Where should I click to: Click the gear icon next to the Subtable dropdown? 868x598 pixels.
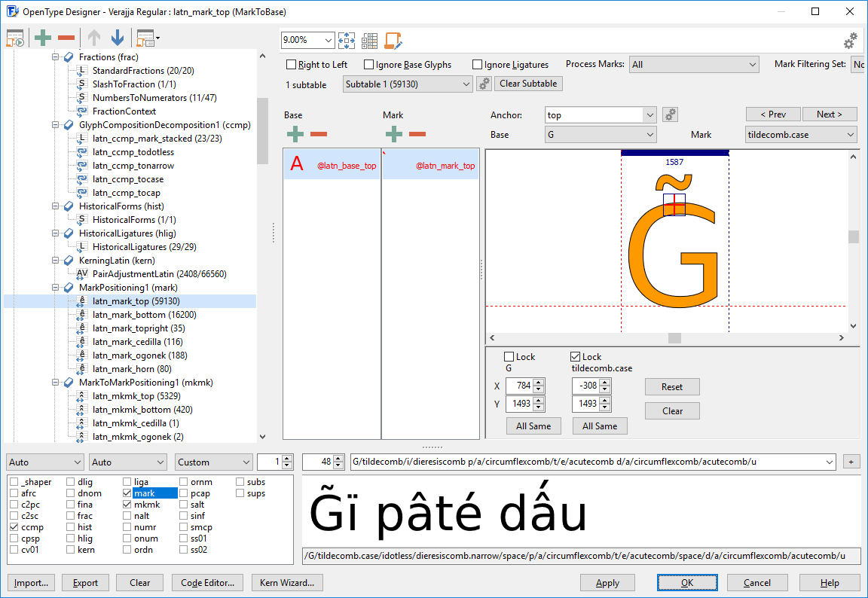[x=484, y=84]
